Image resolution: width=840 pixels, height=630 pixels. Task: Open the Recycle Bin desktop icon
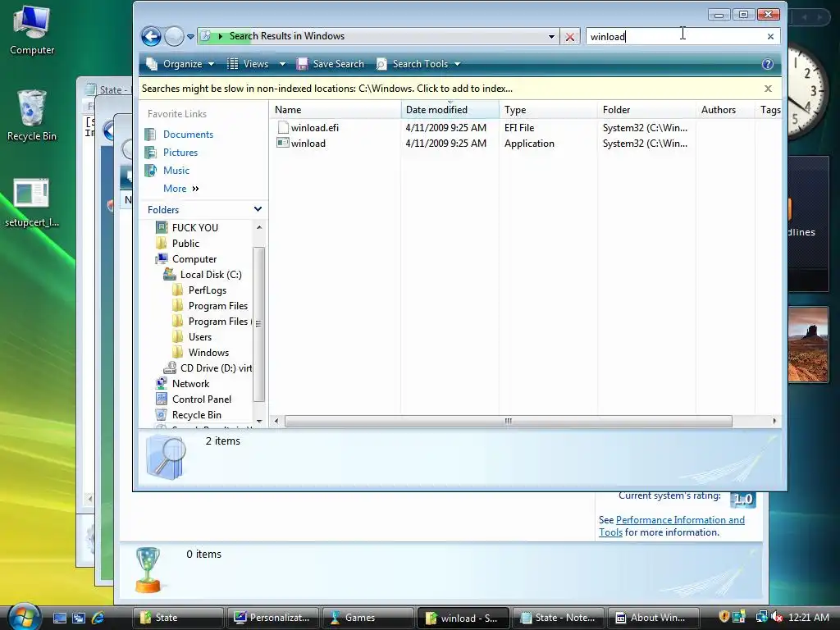coord(32,116)
